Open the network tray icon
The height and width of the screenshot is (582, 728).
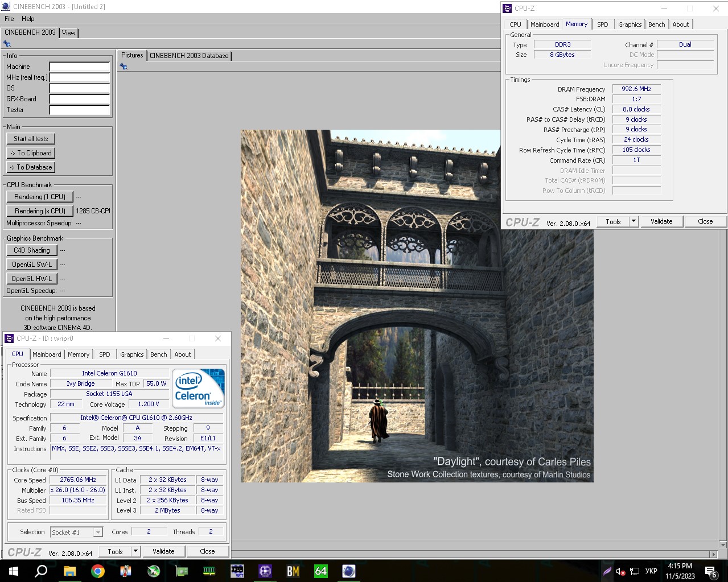635,571
